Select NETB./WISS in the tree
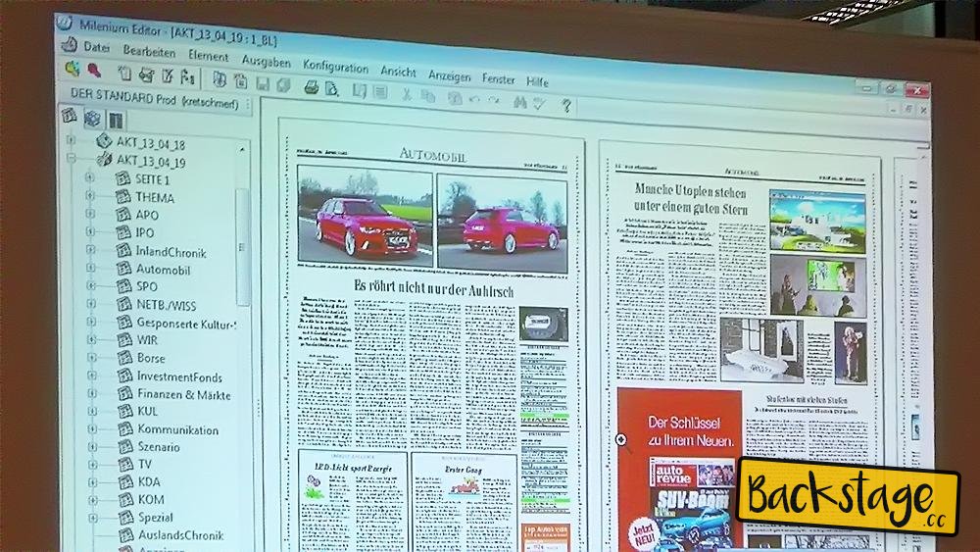 pos(167,305)
